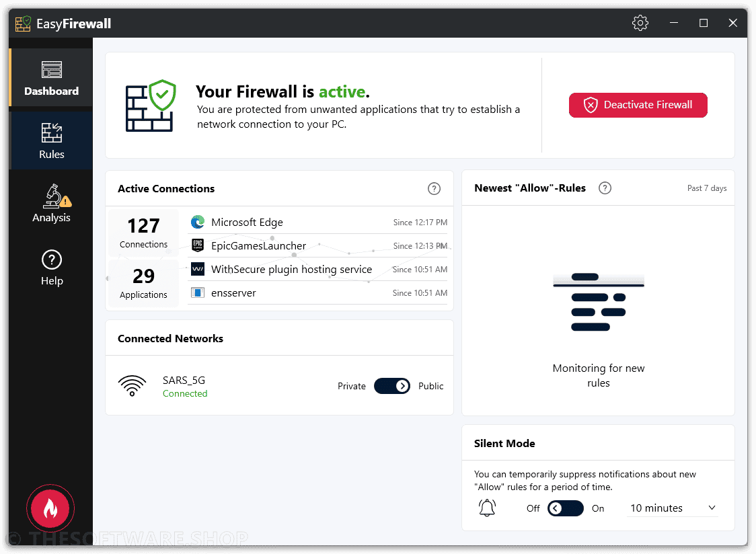
Task: Open the Help section
Action: click(51, 267)
